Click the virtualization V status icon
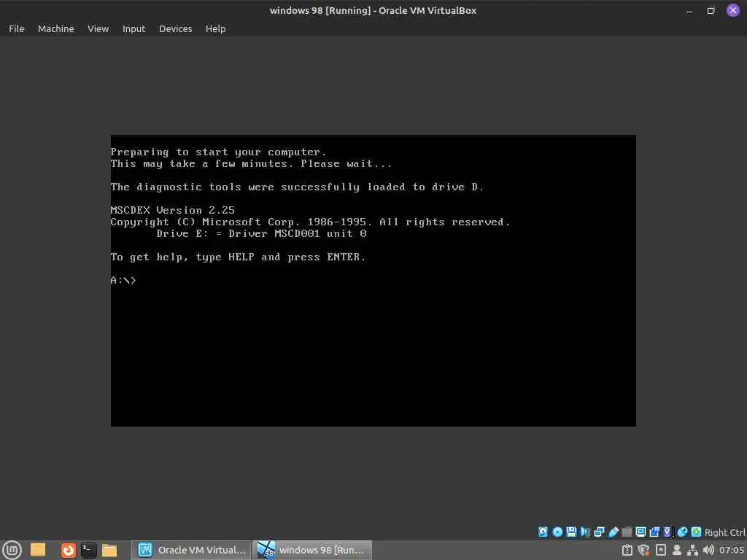 coord(668,532)
